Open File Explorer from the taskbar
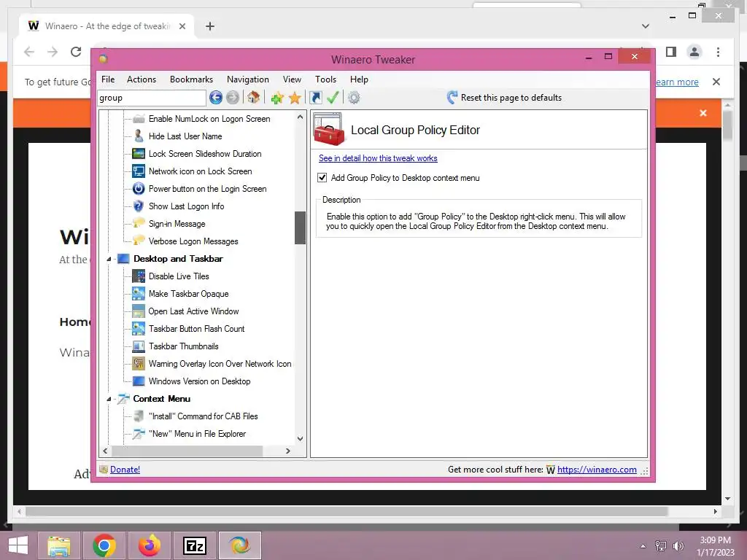The width and height of the screenshot is (747, 560). pos(59,545)
